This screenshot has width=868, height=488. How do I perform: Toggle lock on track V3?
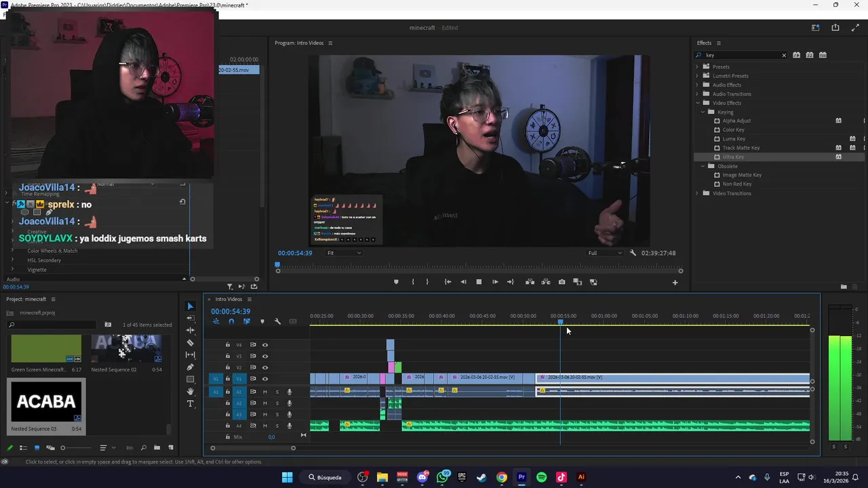pos(228,356)
